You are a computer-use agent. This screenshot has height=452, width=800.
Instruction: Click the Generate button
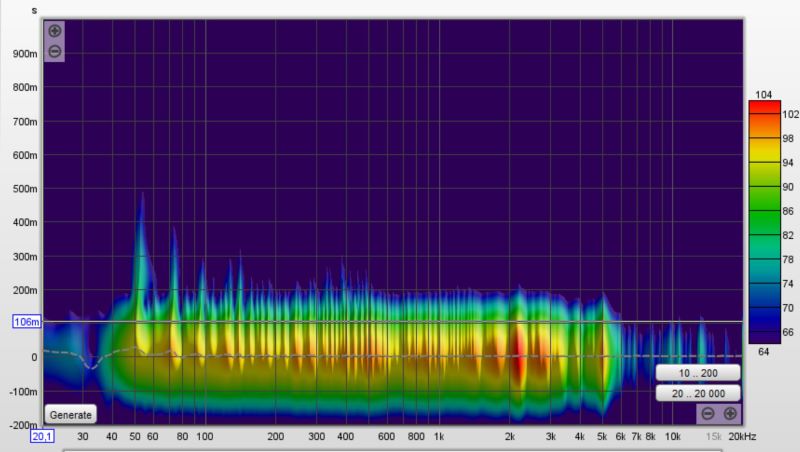70,415
